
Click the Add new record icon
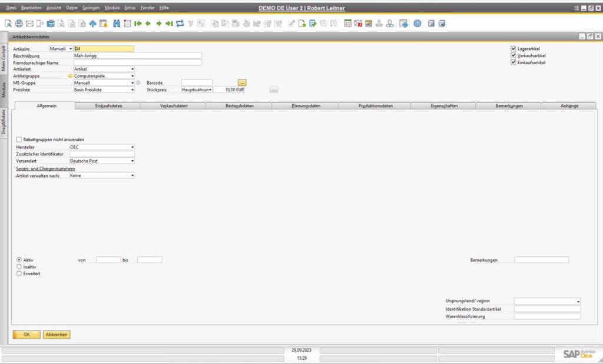[x=127, y=24]
